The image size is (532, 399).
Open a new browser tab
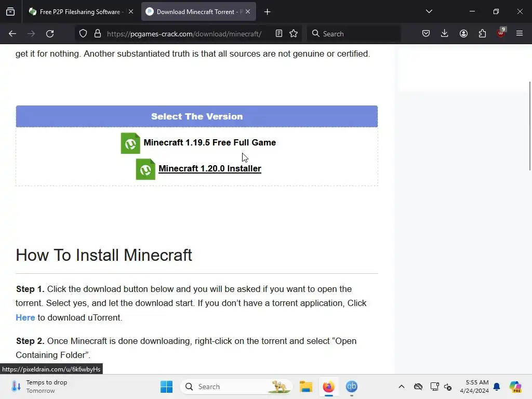pos(268,12)
